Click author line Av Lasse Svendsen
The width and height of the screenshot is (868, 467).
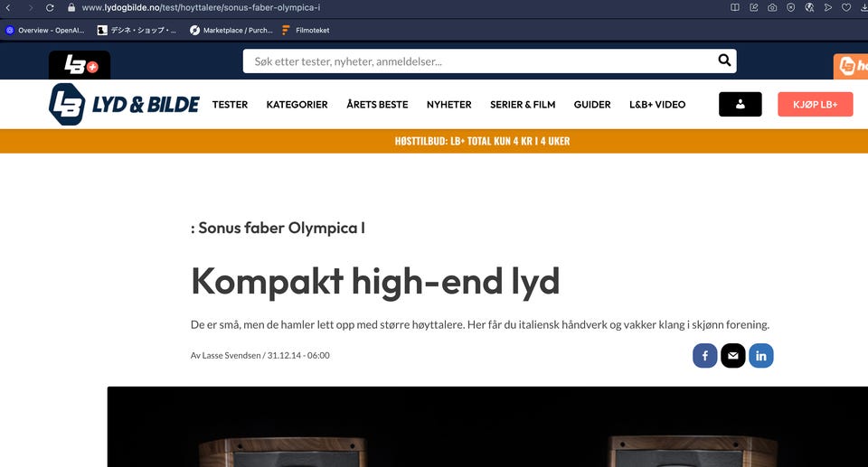click(x=225, y=355)
